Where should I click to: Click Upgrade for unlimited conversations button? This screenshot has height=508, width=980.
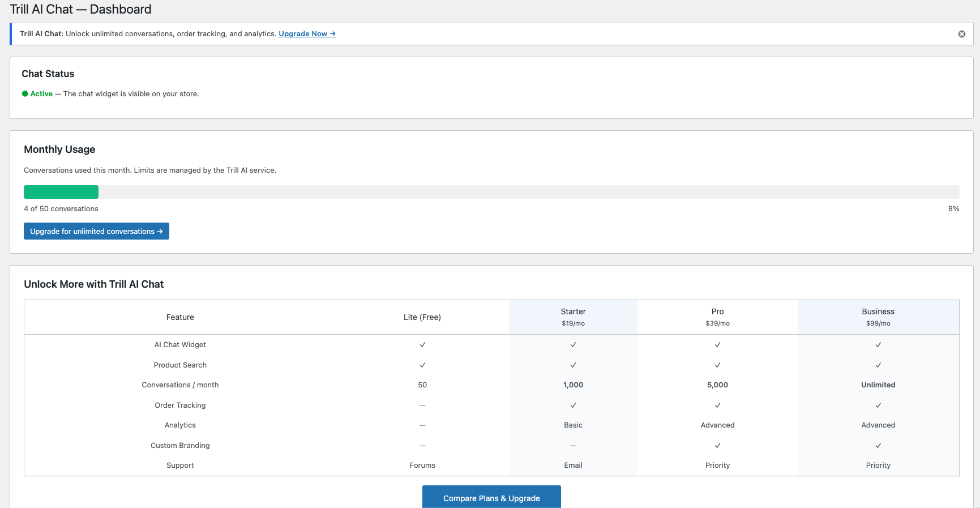coord(96,231)
